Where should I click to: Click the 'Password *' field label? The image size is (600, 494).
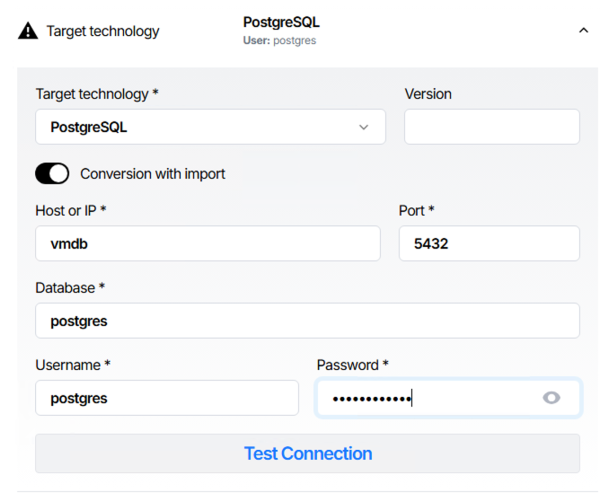(352, 365)
